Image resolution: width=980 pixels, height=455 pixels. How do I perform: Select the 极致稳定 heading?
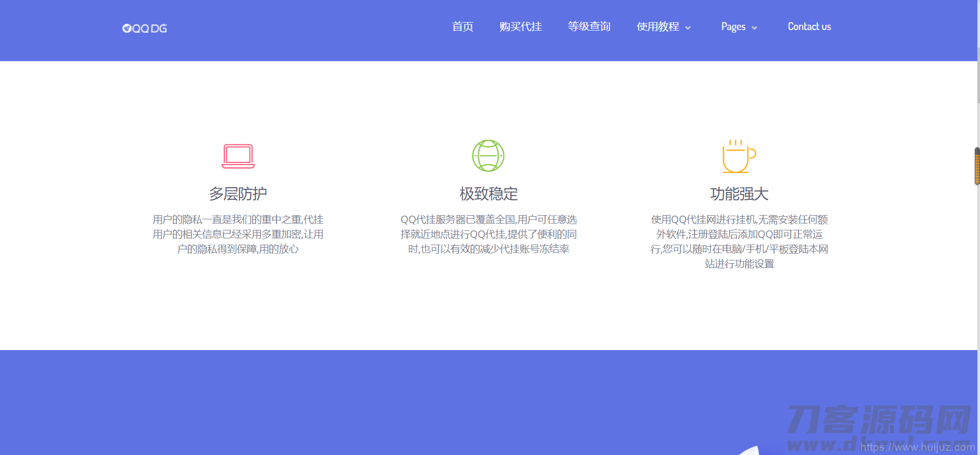tap(489, 193)
